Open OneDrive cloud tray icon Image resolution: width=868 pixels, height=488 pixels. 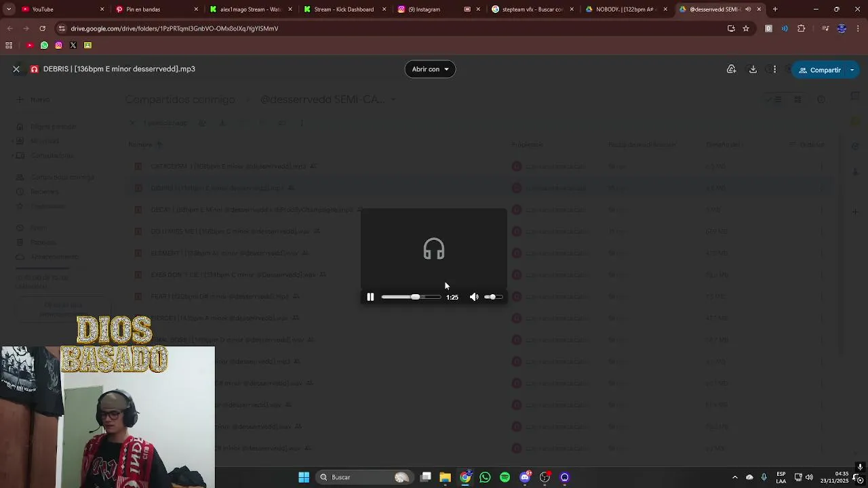(749, 477)
